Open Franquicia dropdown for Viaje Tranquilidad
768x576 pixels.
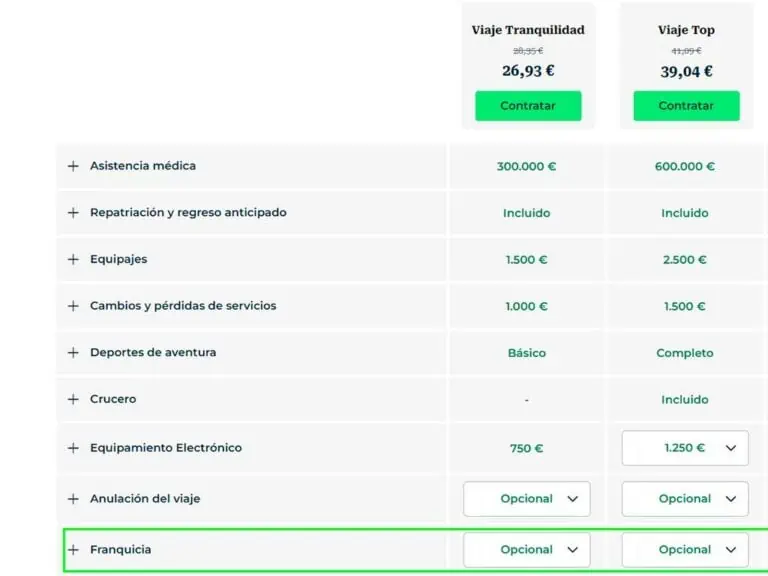pos(527,550)
